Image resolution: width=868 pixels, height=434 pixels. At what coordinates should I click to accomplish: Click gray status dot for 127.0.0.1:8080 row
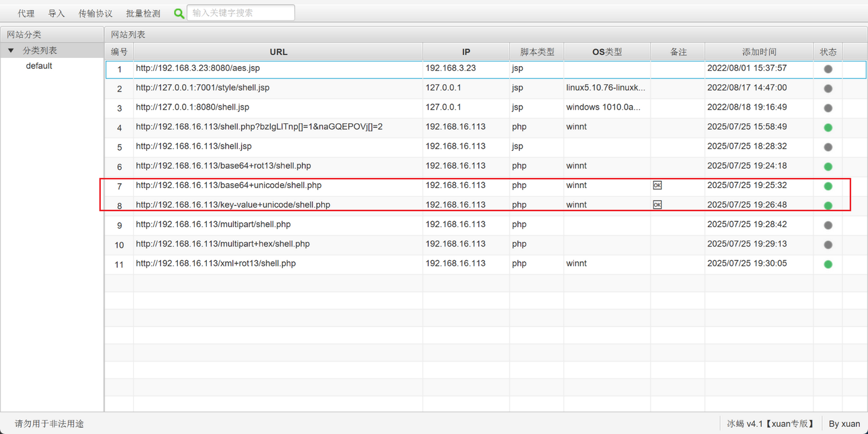coord(828,108)
